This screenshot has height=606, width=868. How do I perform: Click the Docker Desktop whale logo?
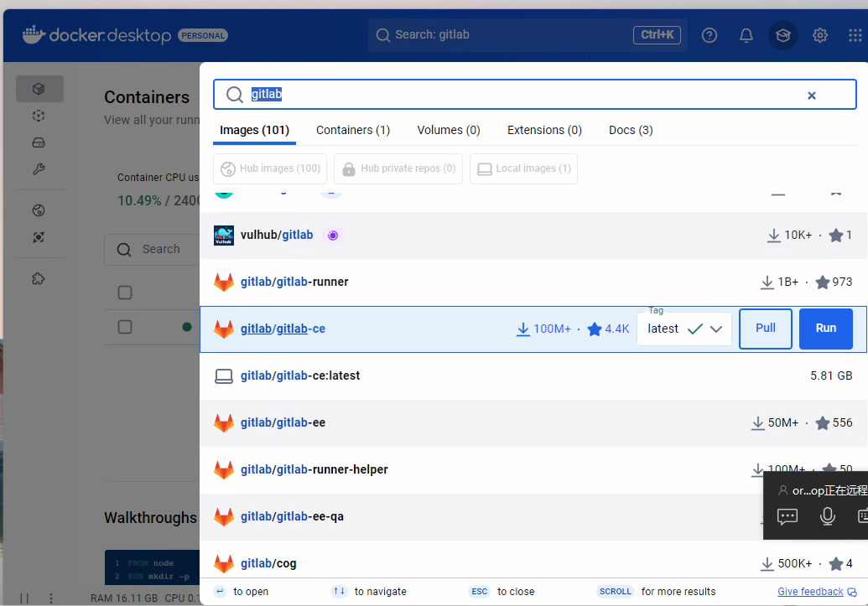(x=34, y=35)
